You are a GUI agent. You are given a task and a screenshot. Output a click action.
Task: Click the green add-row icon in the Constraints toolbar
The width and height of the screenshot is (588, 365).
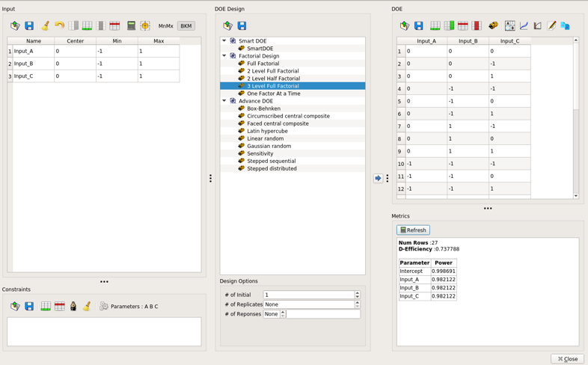click(x=46, y=306)
